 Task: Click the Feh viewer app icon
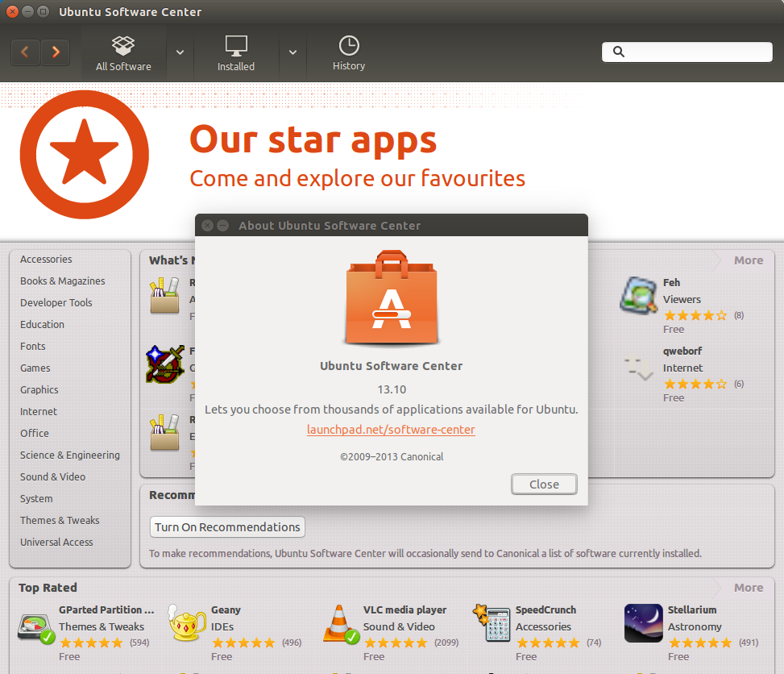click(638, 296)
